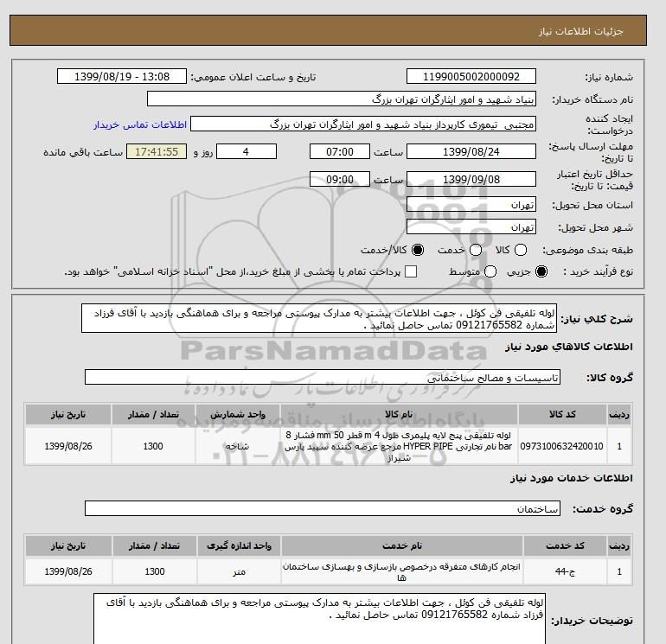Click response deadline time 07:00
This screenshot has height=644, width=666.
pos(340,151)
